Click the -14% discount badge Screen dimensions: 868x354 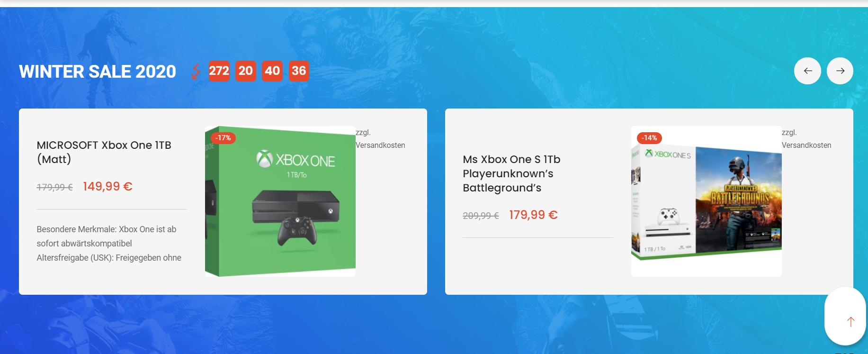[649, 138]
